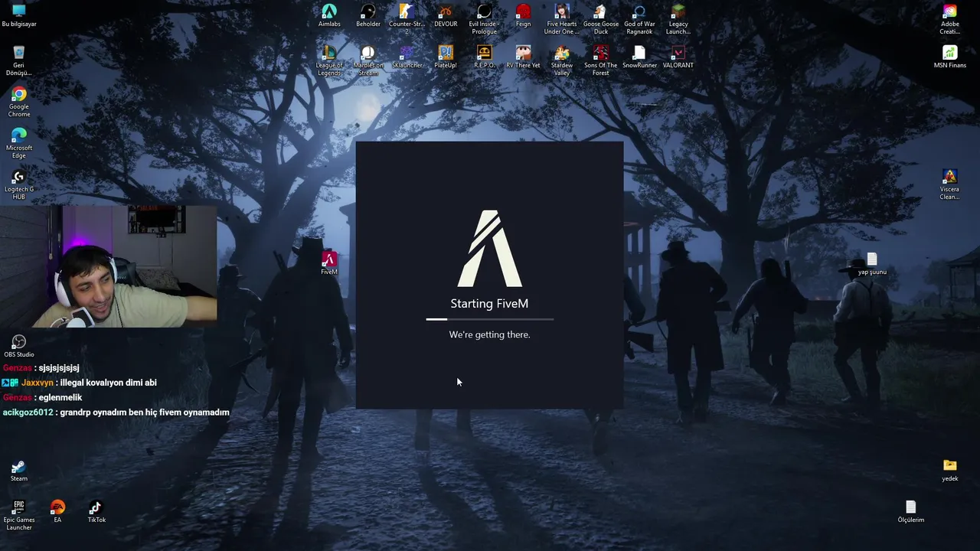The image size is (980, 551).
Task: Open the EA app shortcut
Action: click(x=57, y=511)
